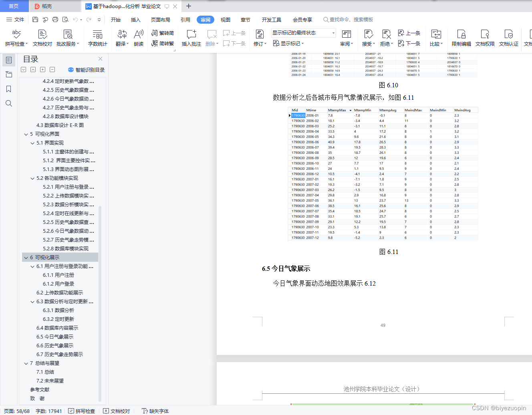
Task: Convert text using 繁转简
Action: pos(163,33)
